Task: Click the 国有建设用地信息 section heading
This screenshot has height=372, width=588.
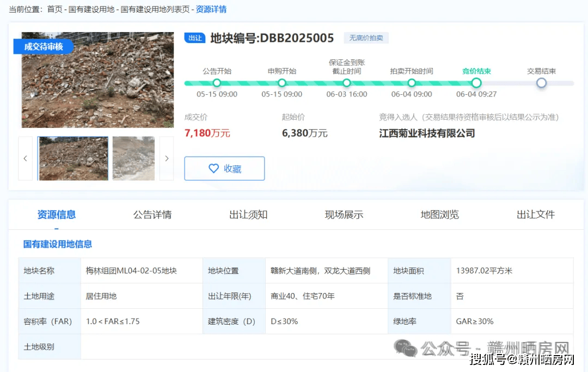Action: click(57, 244)
